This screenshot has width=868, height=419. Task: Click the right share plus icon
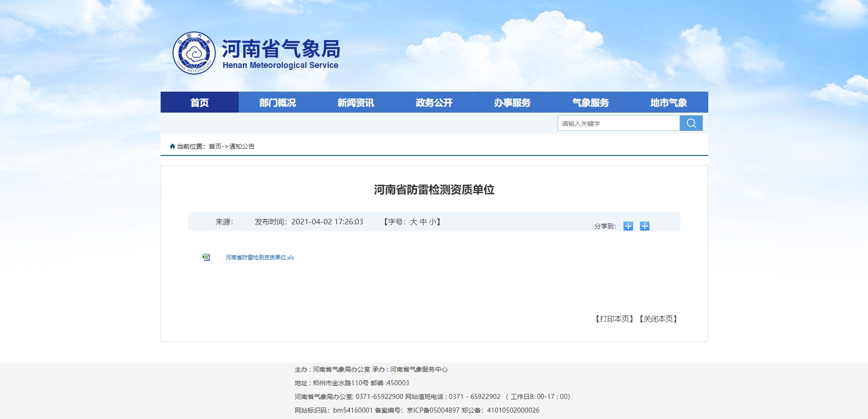644,226
